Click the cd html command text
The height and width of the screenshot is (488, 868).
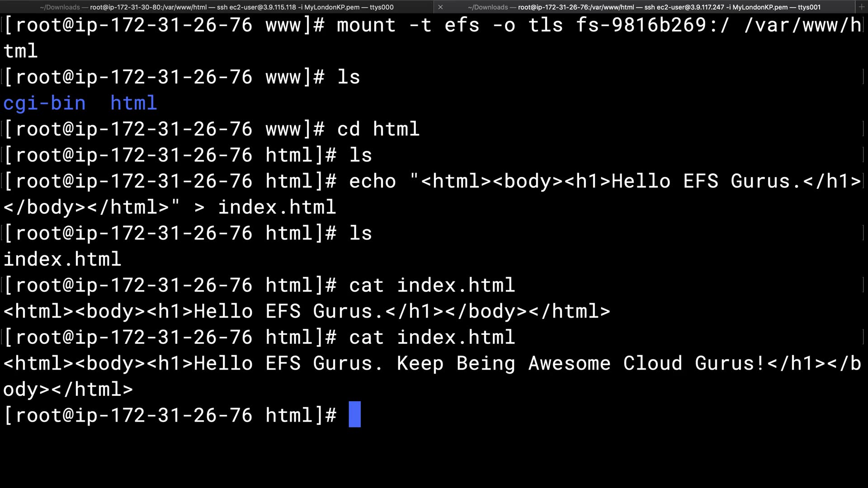pos(378,129)
